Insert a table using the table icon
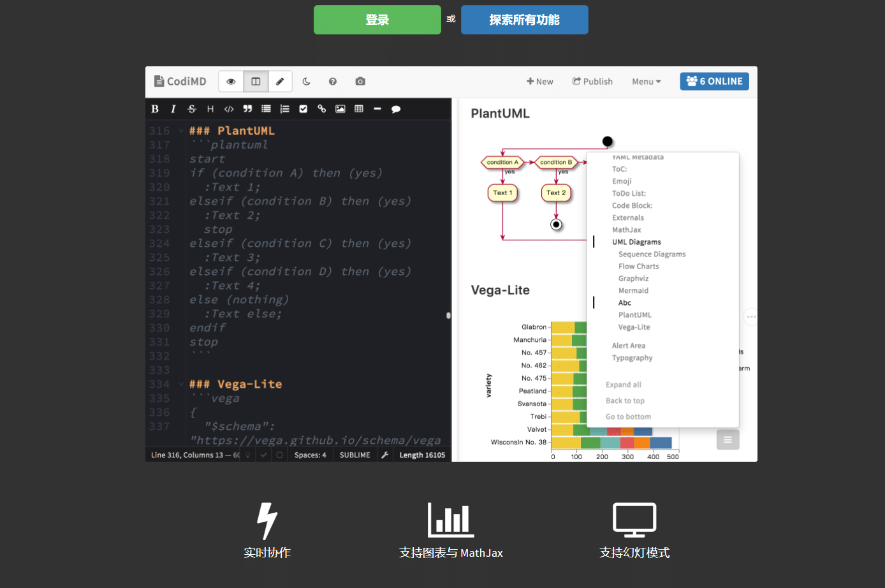 [358, 108]
